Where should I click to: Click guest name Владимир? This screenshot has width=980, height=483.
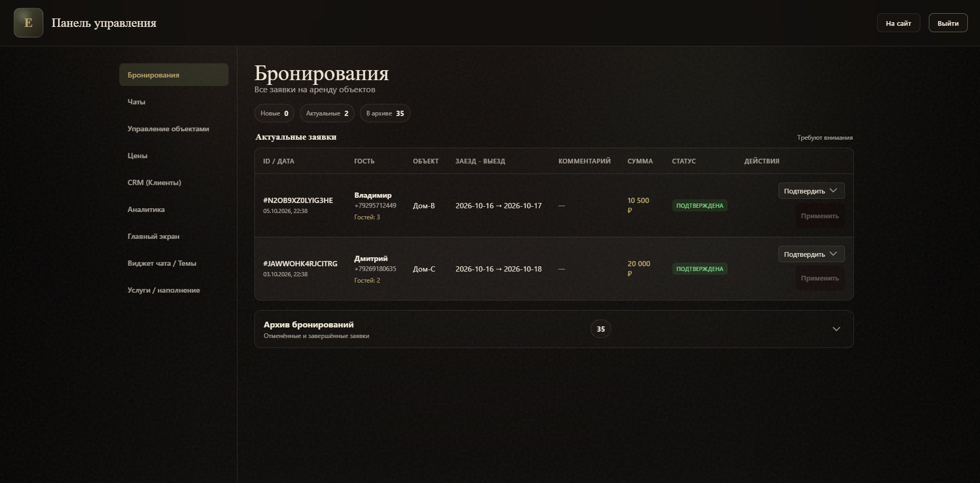[x=373, y=195]
